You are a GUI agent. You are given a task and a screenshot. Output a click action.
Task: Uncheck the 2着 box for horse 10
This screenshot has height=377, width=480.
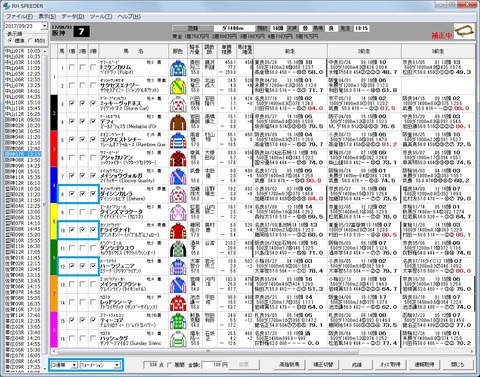coord(82,230)
